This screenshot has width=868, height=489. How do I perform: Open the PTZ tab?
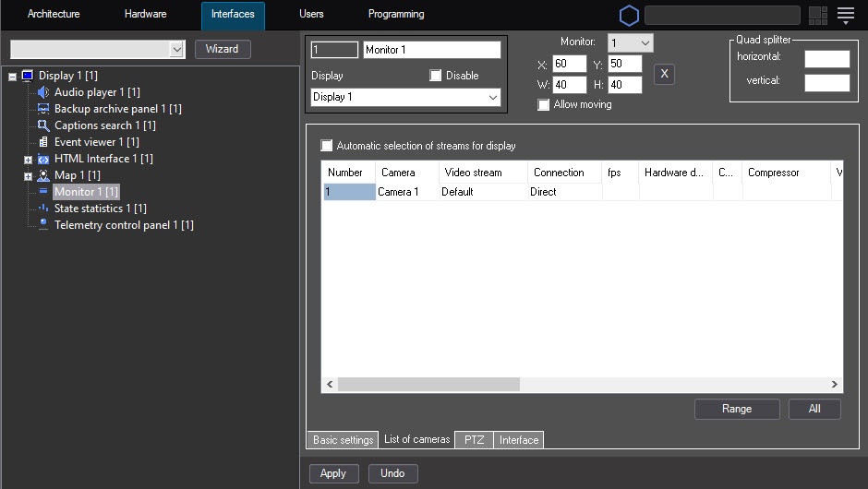tap(474, 440)
